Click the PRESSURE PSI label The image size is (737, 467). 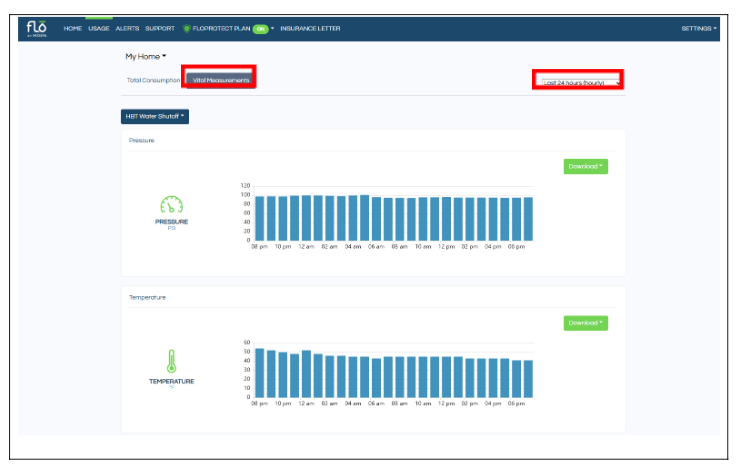(172, 224)
